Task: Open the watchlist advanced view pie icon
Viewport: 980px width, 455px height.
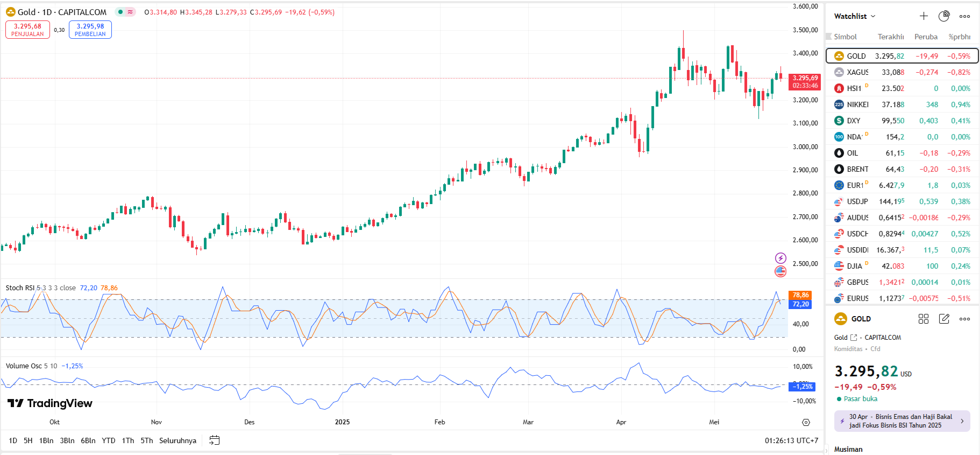Action: [x=944, y=16]
